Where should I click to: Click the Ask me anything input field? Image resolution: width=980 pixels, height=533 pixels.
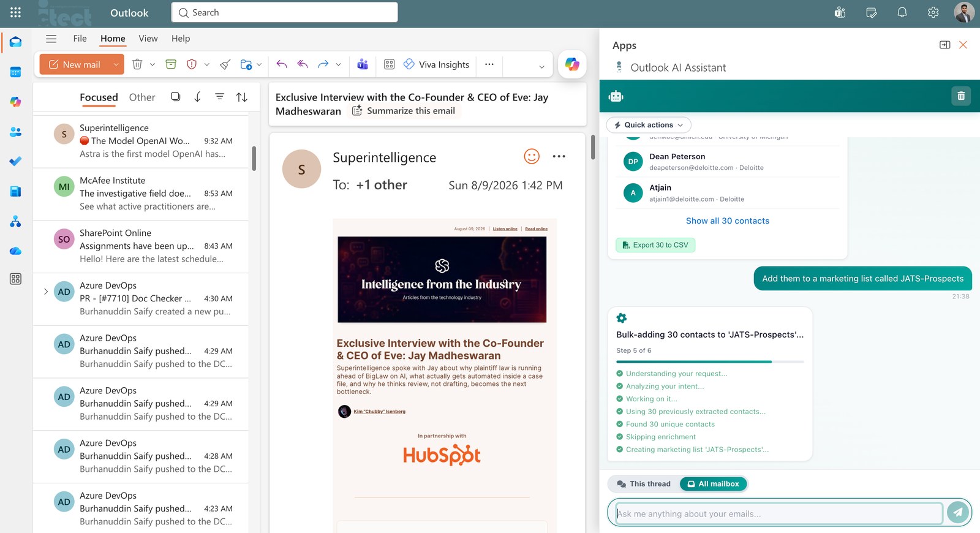pos(778,513)
